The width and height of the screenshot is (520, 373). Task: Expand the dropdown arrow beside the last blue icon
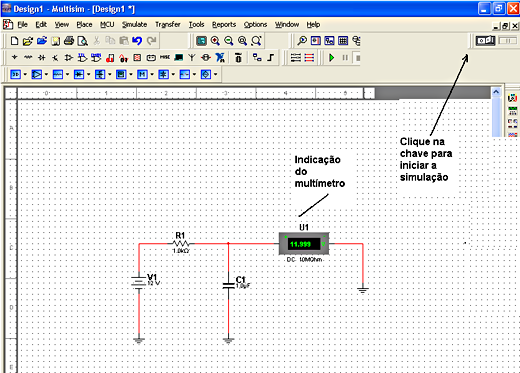[216, 74]
